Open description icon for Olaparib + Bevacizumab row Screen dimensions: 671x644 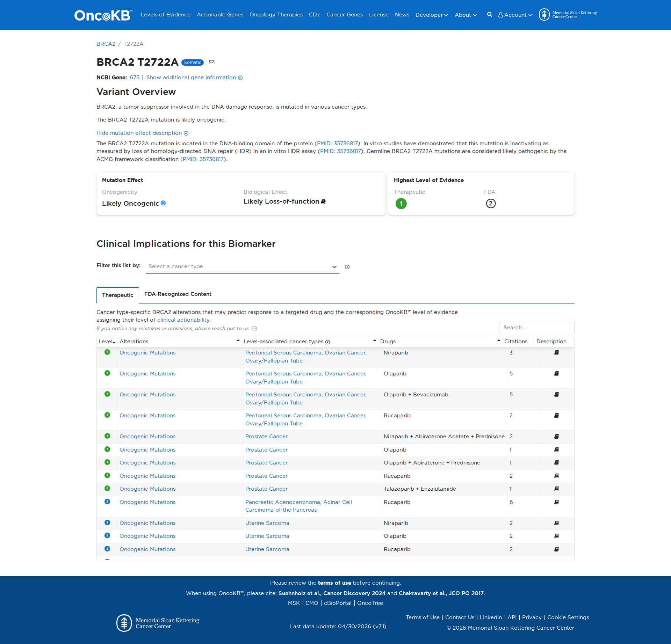557,395
